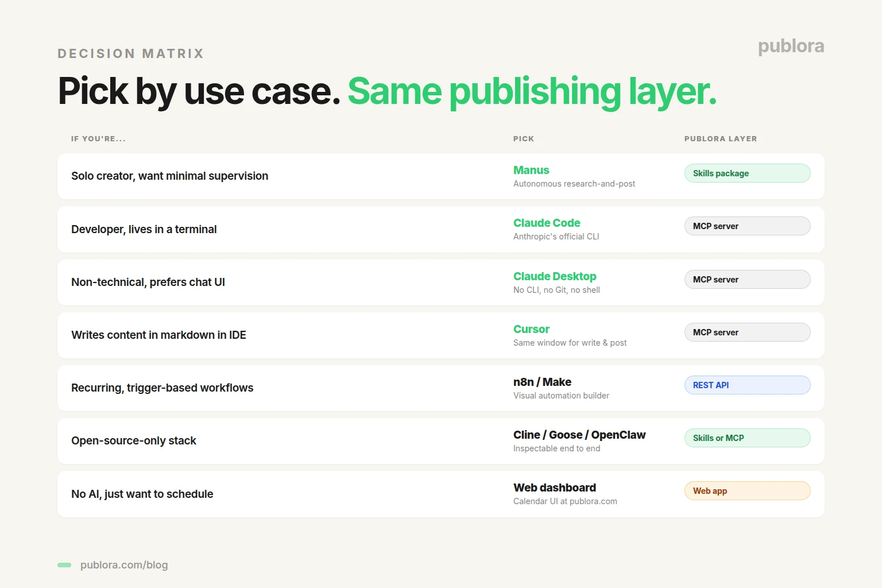Click the green "Same publishing layer." heading
Screen dimensions: 882x588
[x=532, y=92]
